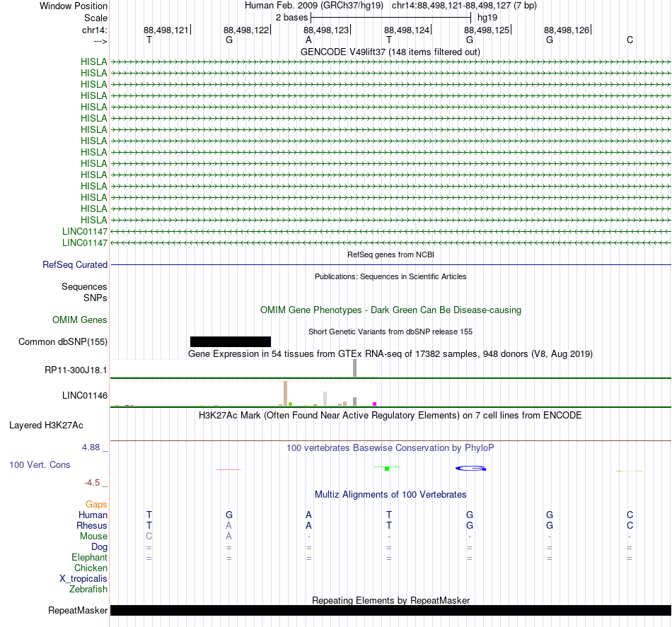The image size is (672, 627).
Task: Click position marker 88,498,125
Action: click(x=487, y=30)
